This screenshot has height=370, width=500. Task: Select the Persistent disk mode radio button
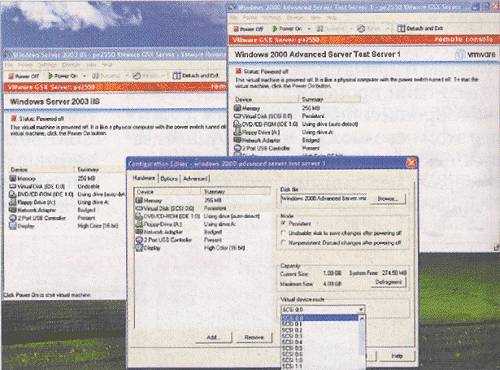point(284,223)
